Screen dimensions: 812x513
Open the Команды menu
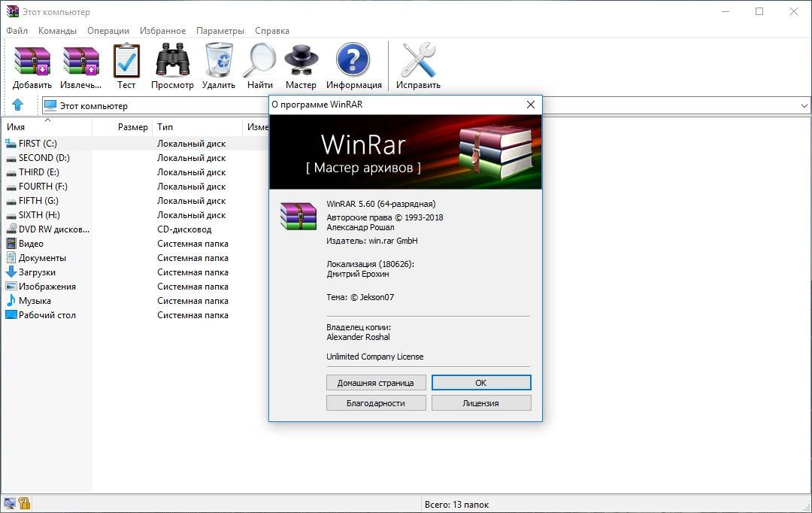tap(57, 31)
